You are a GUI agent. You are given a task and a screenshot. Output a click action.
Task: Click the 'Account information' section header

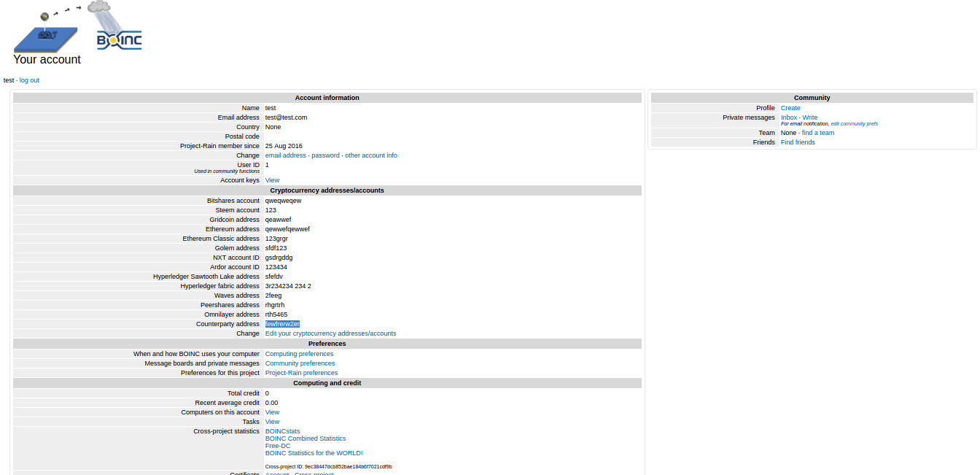327,98
